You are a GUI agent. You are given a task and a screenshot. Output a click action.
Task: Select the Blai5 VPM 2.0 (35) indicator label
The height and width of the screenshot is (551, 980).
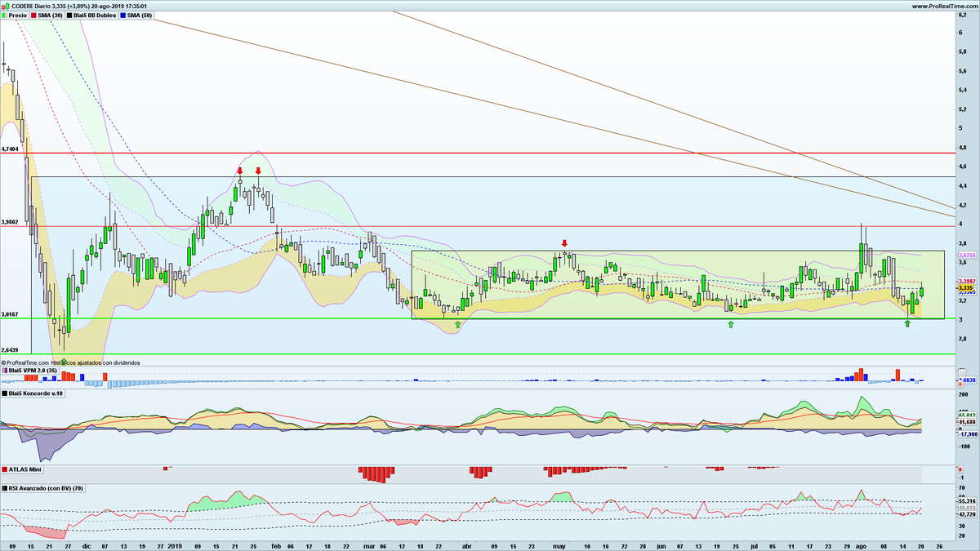pos(33,371)
